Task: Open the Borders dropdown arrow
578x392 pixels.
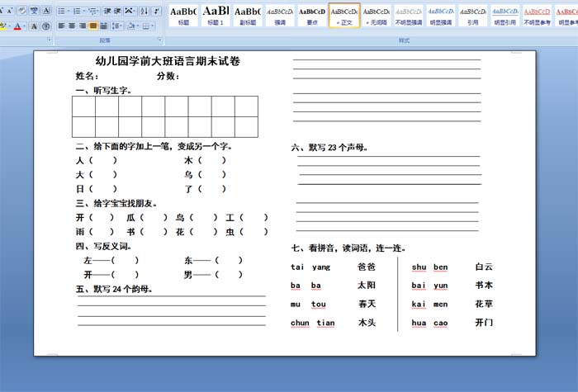Action: (x=153, y=26)
